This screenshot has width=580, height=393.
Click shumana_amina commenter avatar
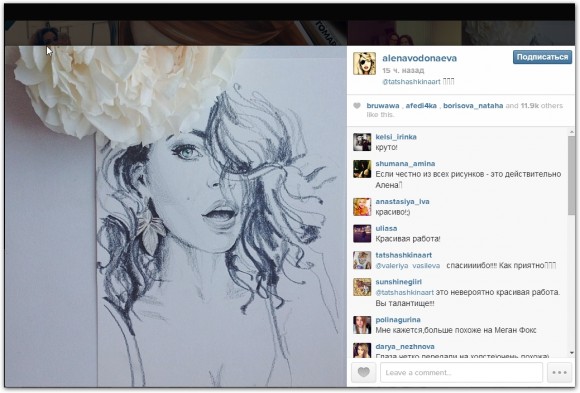coord(362,169)
